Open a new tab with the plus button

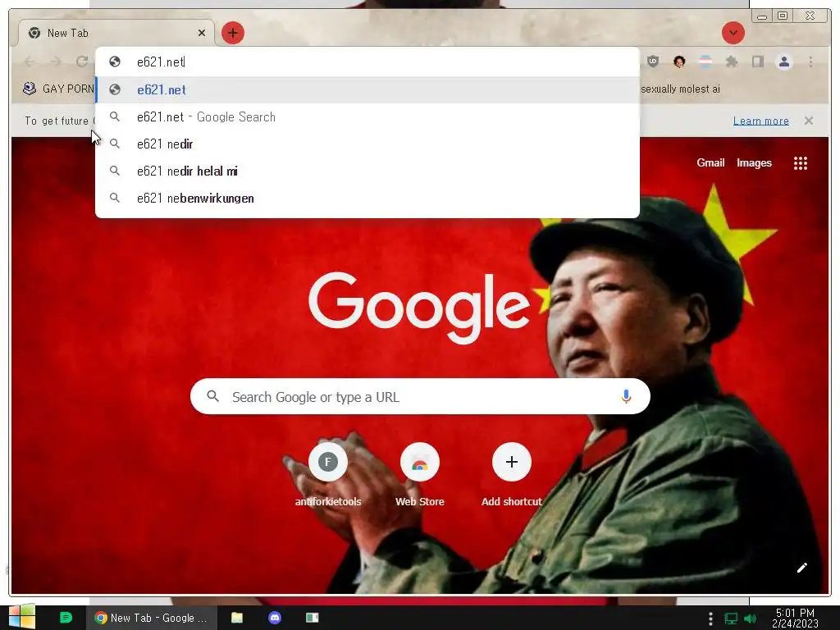point(232,33)
